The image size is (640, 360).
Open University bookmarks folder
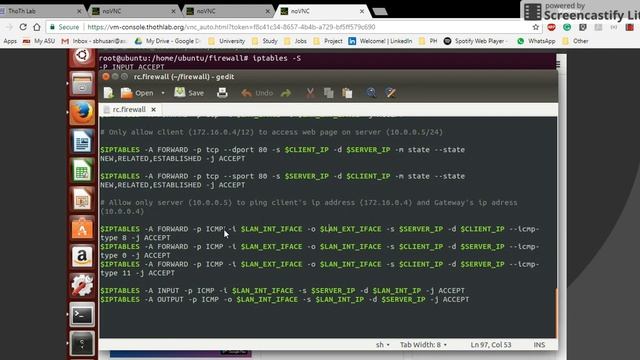(x=227, y=41)
